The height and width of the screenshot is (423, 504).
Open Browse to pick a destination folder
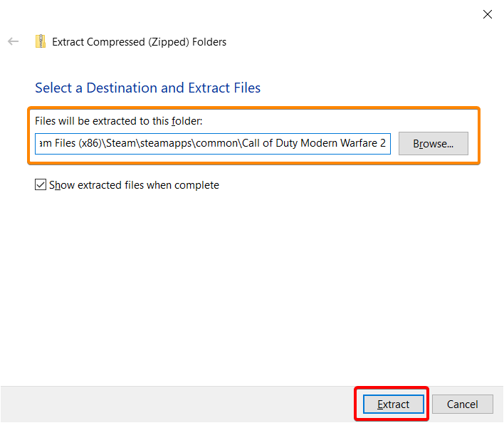[434, 143]
